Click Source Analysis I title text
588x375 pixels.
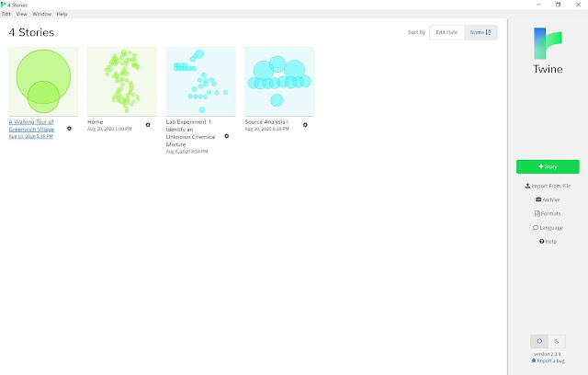coord(266,122)
